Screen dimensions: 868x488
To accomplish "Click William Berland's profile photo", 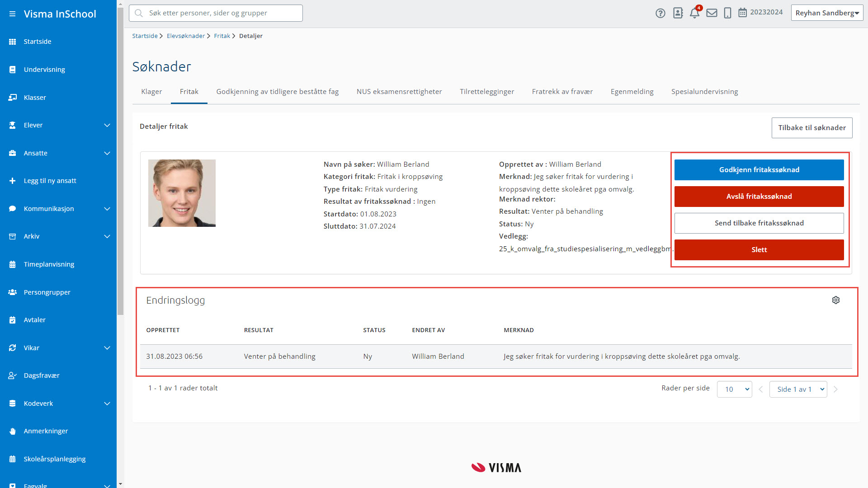I will point(182,193).
